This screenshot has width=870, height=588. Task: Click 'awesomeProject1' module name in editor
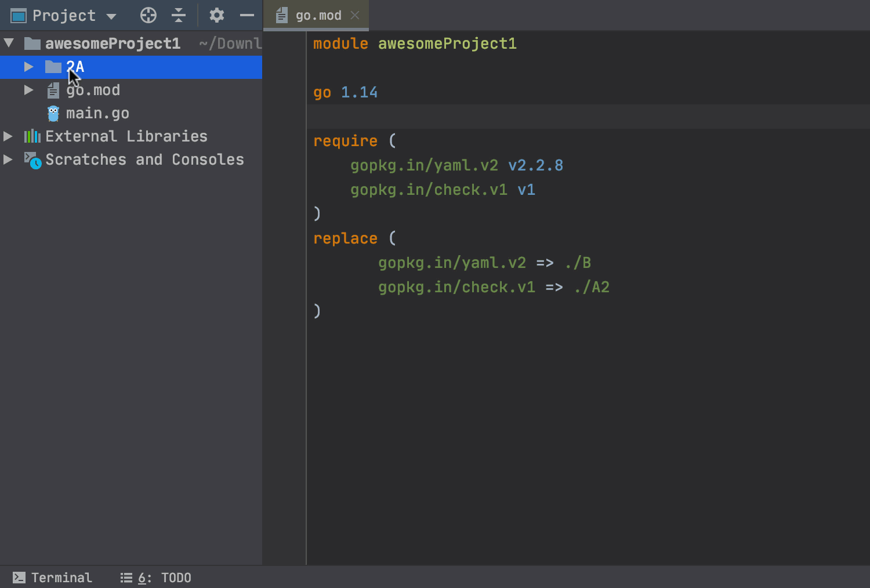tap(447, 43)
